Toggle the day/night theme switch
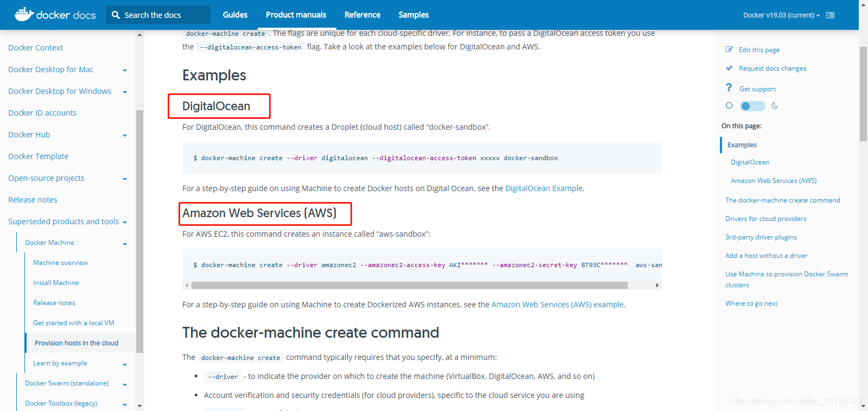The width and height of the screenshot is (868, 411). [752, 106]
